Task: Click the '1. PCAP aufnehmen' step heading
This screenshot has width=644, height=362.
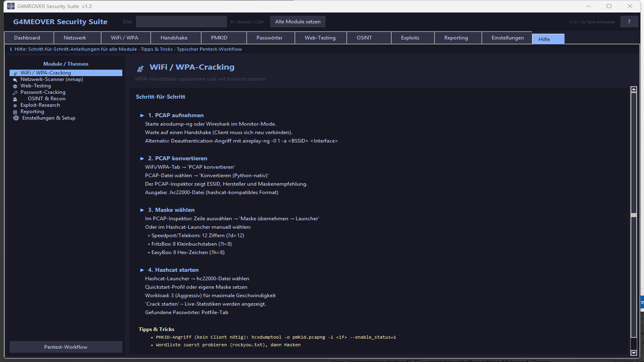Action: [x=176, y=116]
